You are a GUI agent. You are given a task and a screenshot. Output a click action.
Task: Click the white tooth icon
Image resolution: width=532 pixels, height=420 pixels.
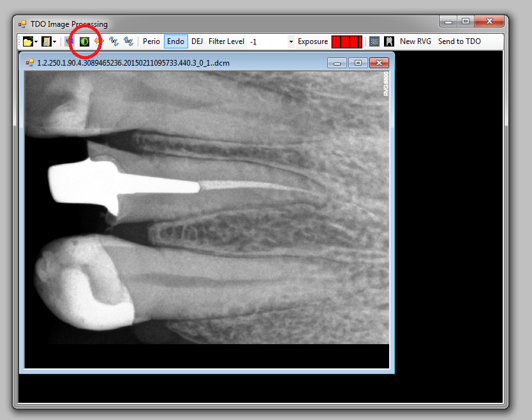tap(388, 41)
